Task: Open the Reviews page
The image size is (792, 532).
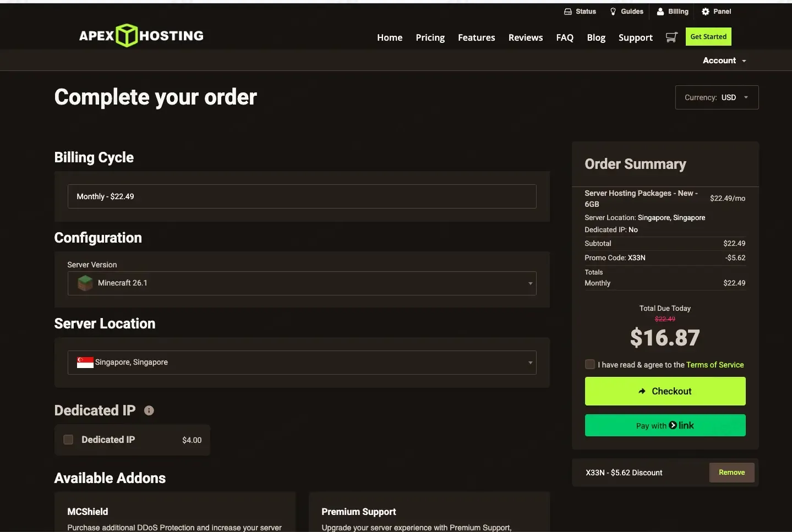Action: click(x=526, y=37)
